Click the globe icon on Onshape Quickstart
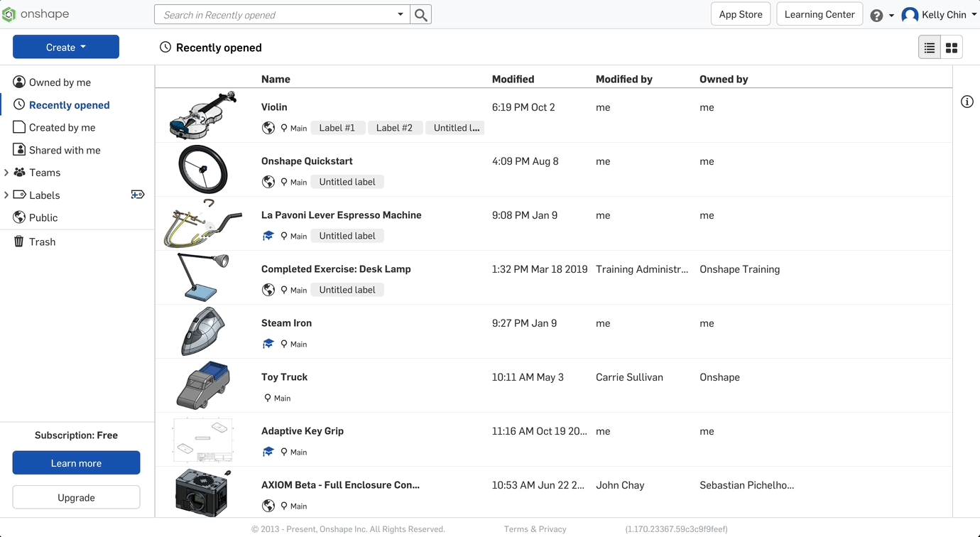980x537 pixels. tap(268, 182)
